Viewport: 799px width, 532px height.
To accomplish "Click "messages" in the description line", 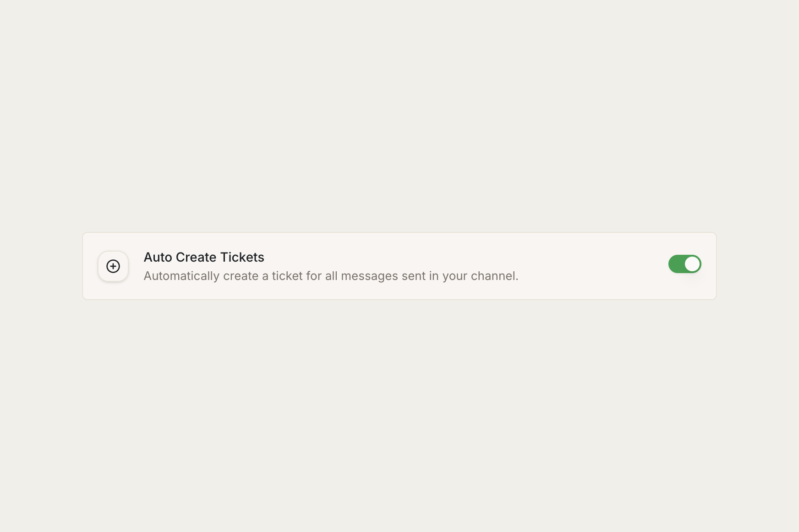I will (369, 276).
